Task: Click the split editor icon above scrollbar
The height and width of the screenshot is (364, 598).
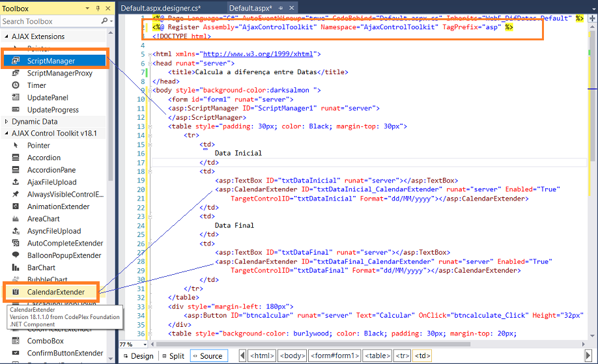Action: pos(592,18)
